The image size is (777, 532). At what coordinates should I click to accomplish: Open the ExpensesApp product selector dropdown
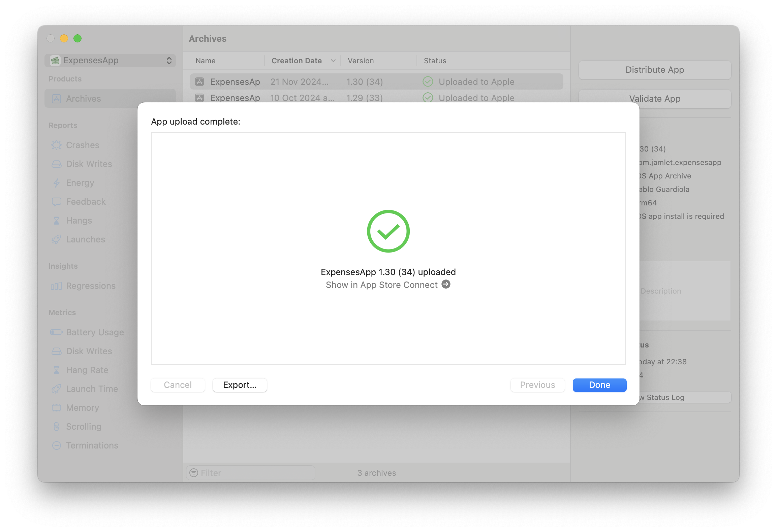[110, 60]
